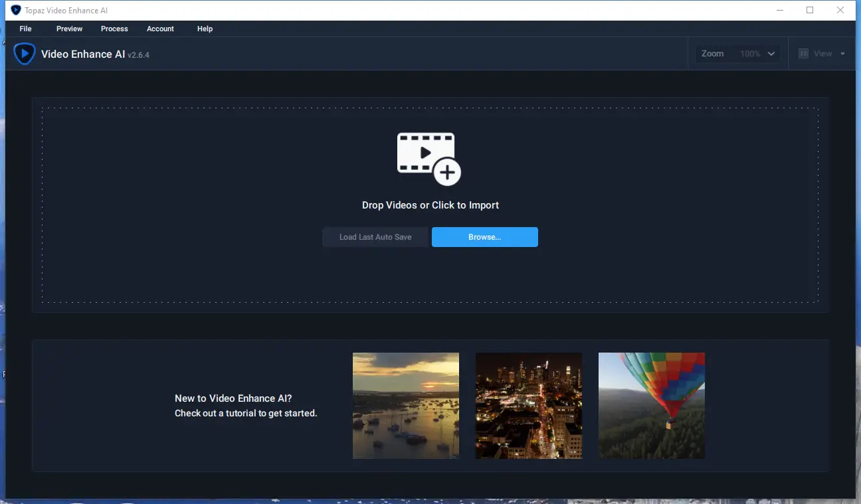Viewport: 861px width, 504px height.
Task: Click the split view icon next to View
Action: pos(803,54)
